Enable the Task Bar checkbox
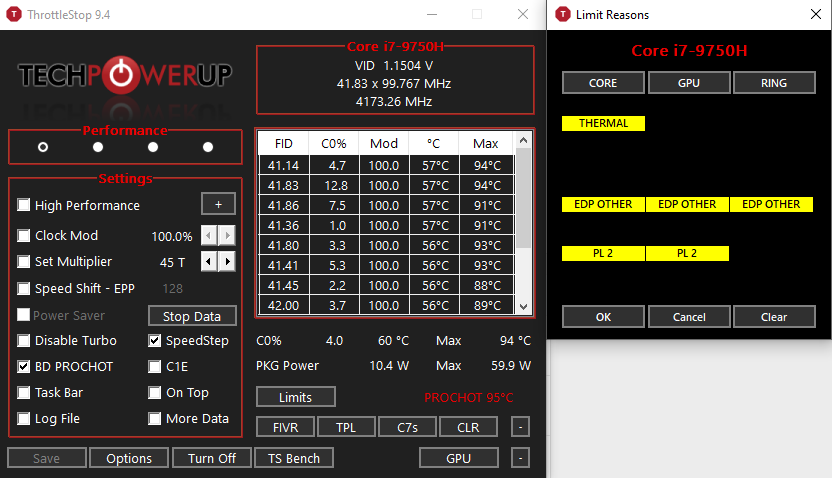 tap(23, 392)
